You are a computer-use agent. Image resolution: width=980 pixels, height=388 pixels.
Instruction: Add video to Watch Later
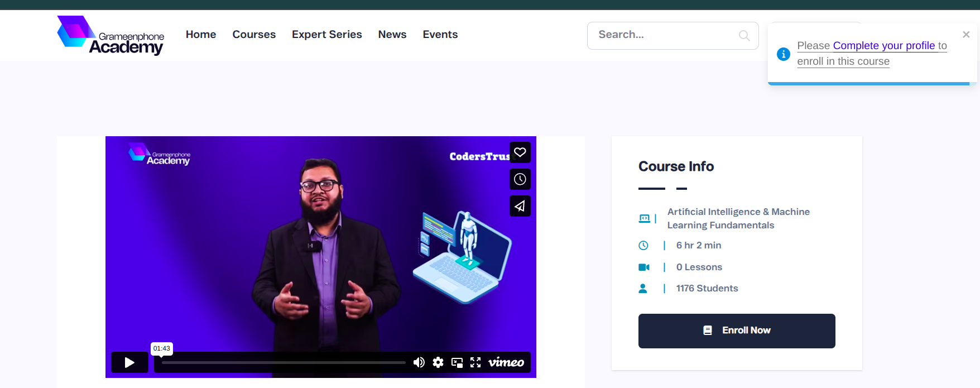click(520, 179)
